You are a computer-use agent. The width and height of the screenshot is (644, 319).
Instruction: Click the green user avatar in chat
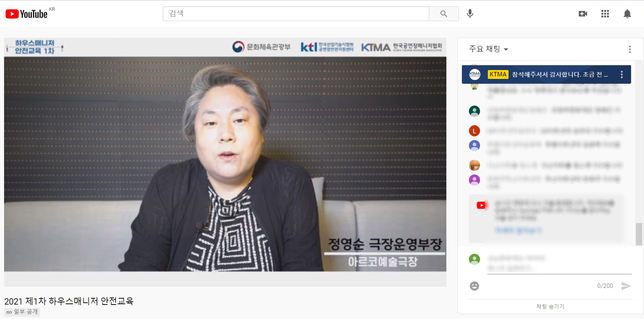[474, 111]
